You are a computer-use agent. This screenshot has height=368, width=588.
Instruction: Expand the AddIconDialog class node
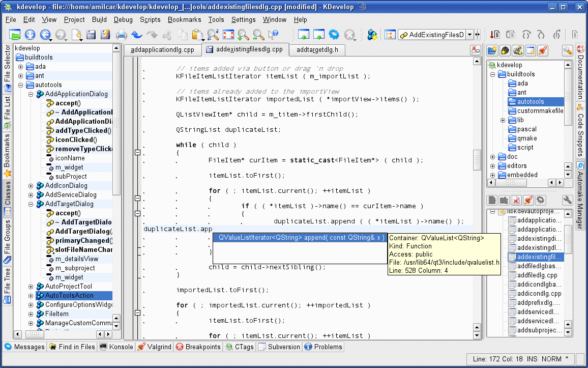coord(31,186)
